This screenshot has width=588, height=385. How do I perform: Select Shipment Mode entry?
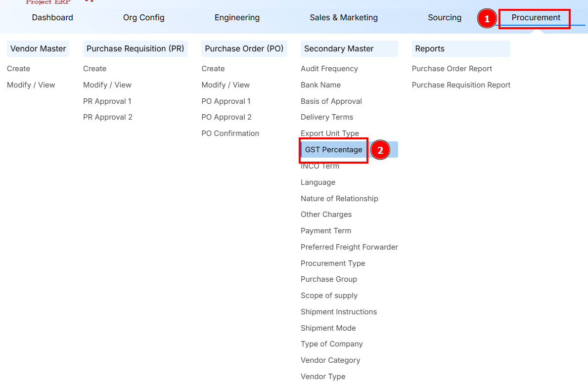pos(328,328)
